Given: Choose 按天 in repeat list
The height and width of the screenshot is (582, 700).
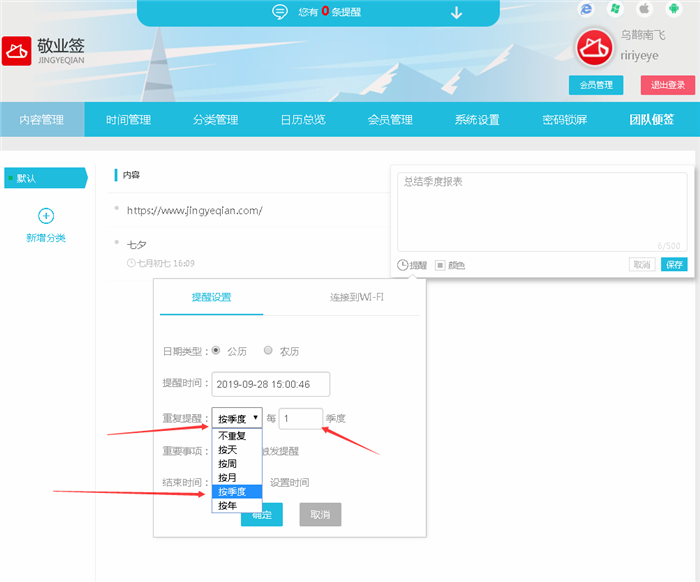Looking at the screenshot, I should click(237, 449).
